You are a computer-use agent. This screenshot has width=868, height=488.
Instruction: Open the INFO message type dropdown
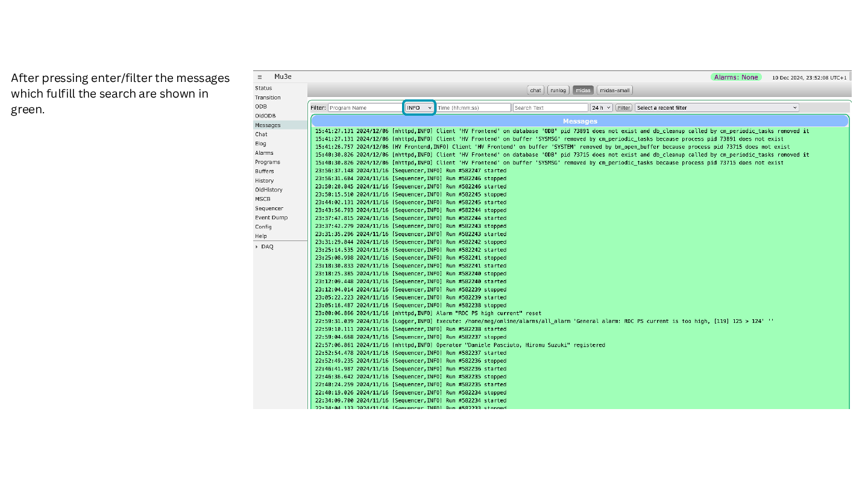tap(420, 108)
